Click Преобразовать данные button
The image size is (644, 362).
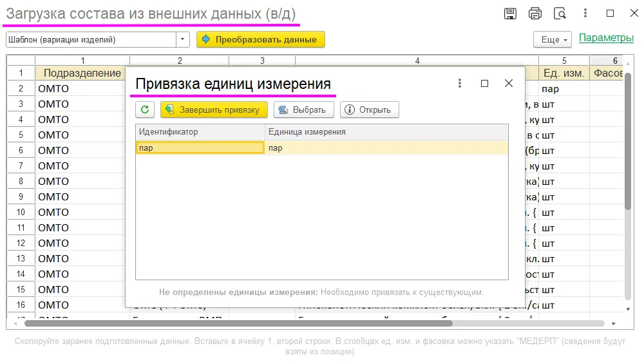coord(261,39)
